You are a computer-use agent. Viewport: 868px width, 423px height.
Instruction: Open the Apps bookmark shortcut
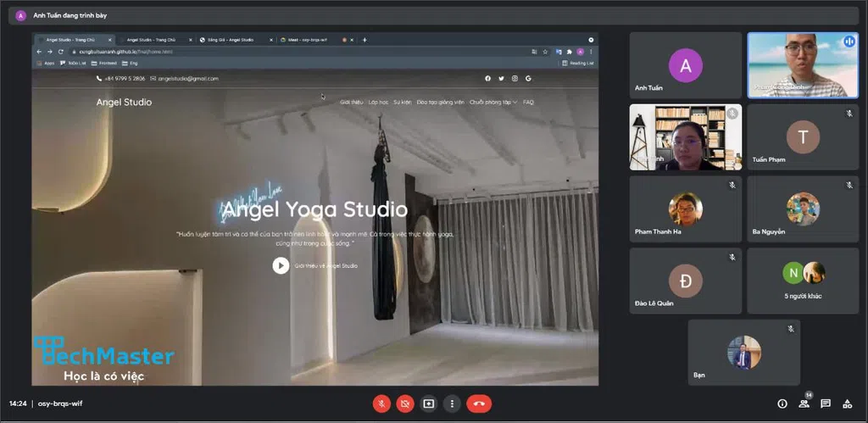click(46, 63)
